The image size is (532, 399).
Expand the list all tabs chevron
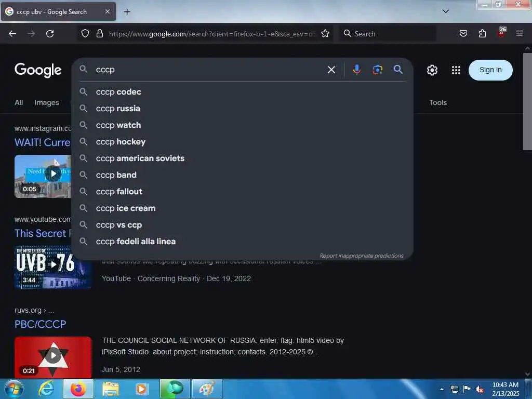[x=446, y=11]
